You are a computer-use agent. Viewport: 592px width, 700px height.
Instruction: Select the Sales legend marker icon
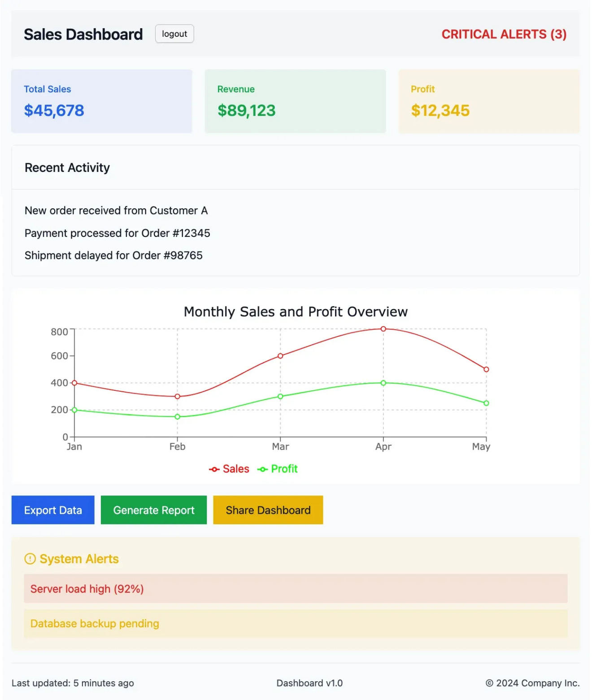point(214,469)
